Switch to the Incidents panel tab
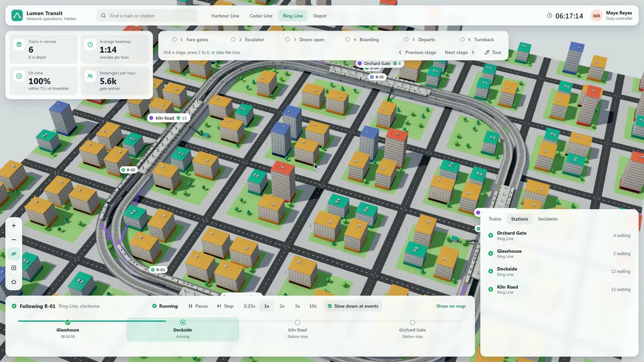644x362 pixels. (548, 219)
